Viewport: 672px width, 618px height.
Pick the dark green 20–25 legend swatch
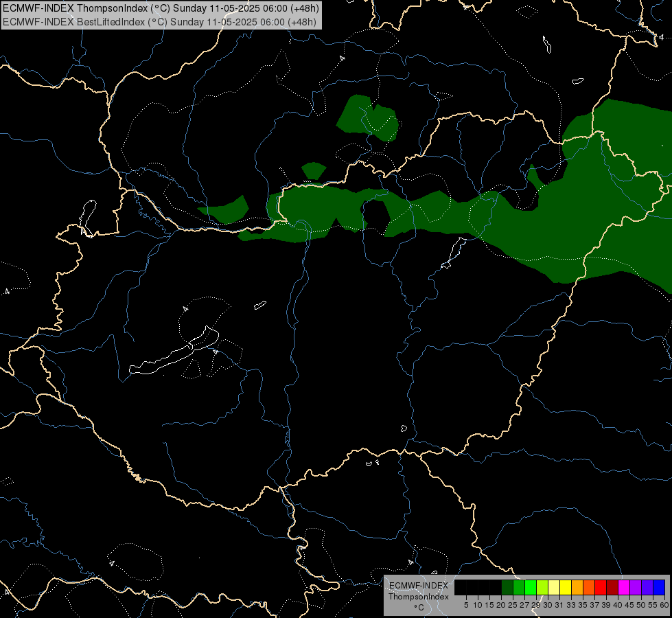coord(507,587)
